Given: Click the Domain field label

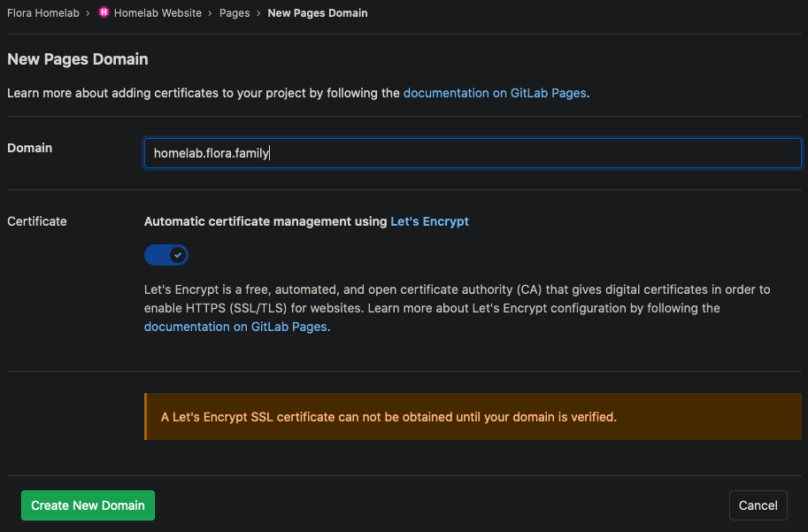Looking at the screenshot, I should (x=30, y=148).
